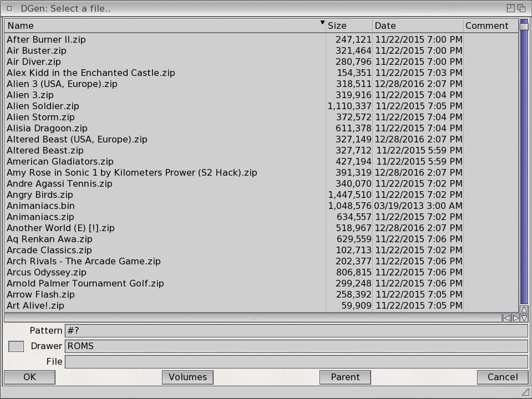Select Arcus Odyssey.zip
The width and height of the screenshot is (532, 399).
[x=262, y=272]
